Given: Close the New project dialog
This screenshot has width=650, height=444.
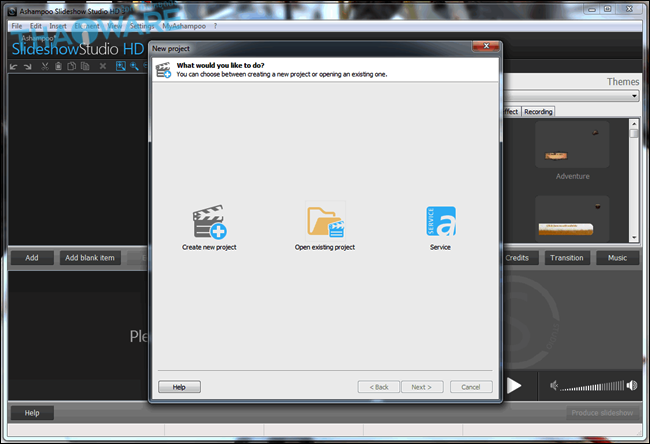Looking at the screenshot, I should (486, 46).
